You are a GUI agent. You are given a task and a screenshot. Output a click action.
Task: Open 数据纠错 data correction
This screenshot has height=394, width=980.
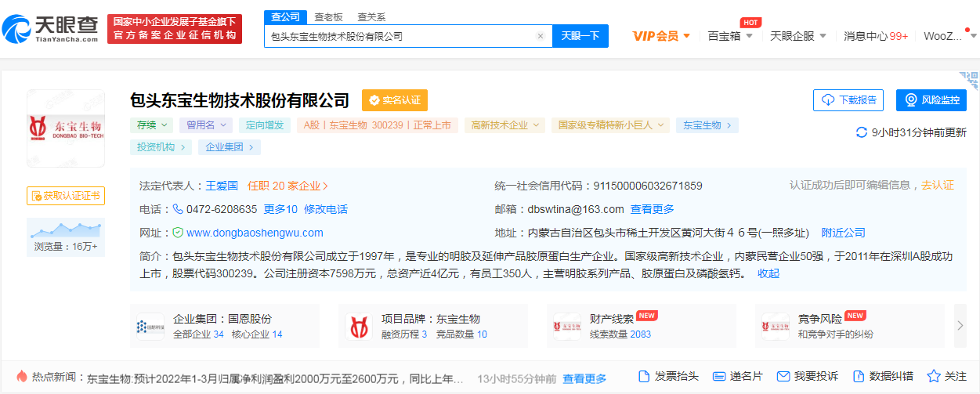(x=883, y=376)
